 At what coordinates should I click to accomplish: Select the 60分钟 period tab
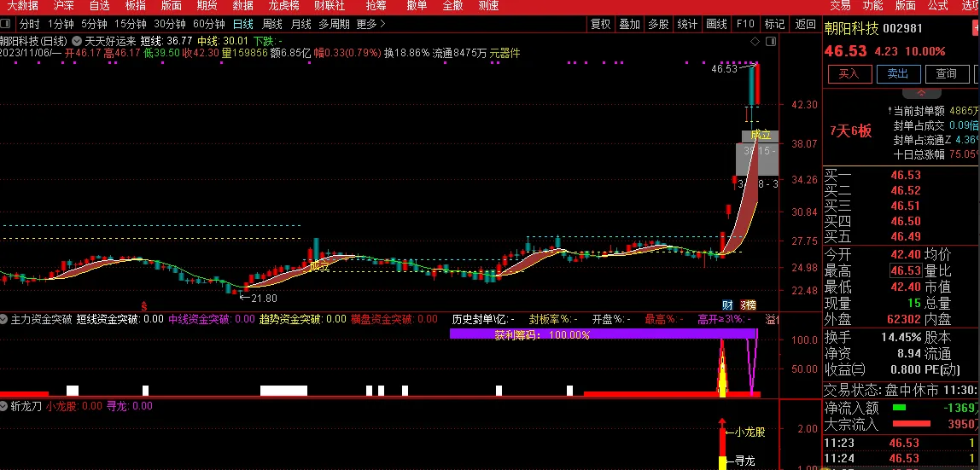(x=209, y=24)
